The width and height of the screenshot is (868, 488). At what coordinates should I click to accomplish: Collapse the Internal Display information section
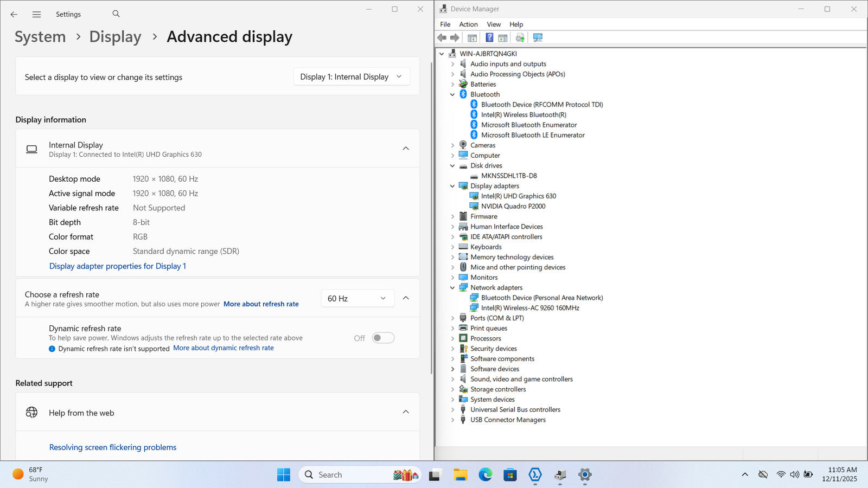point(405,149)
